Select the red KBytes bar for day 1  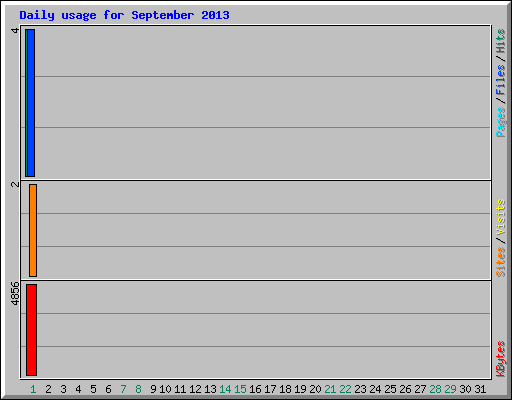pyautogui.click(x=31, y=330)
